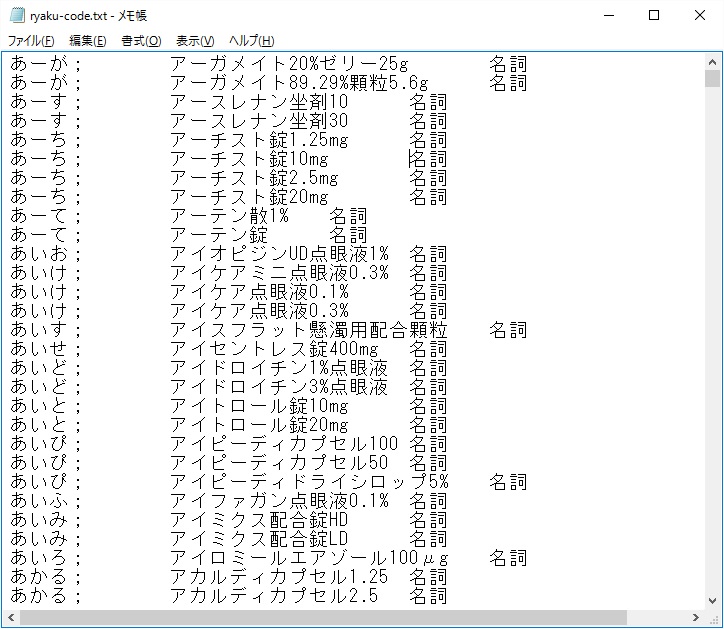
Task: Click 名詞 on the アイセントレス錠400mg line
Action: click(x=428, y=349)
